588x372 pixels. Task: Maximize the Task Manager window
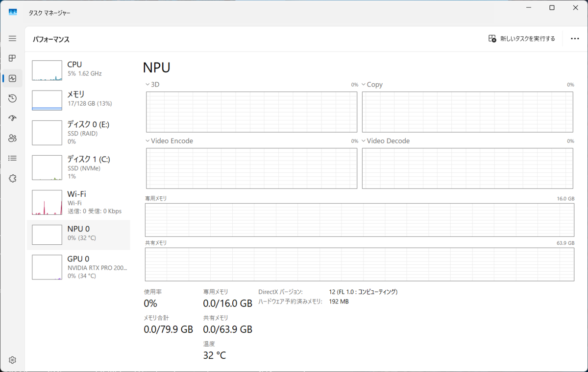[x=552, y=7]
